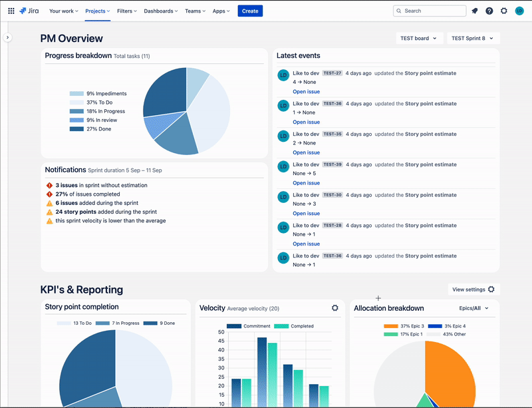Image resolution: width=532 pixels, height=408 pixels.
Task: Click 'this sprint velocity is lower' notification
Action: click(110, 221)
